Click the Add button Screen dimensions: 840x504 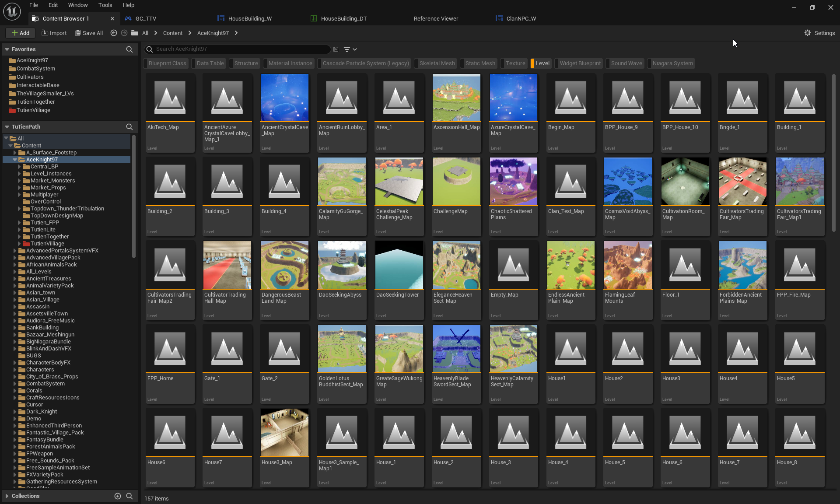click(x=20, y=33)
